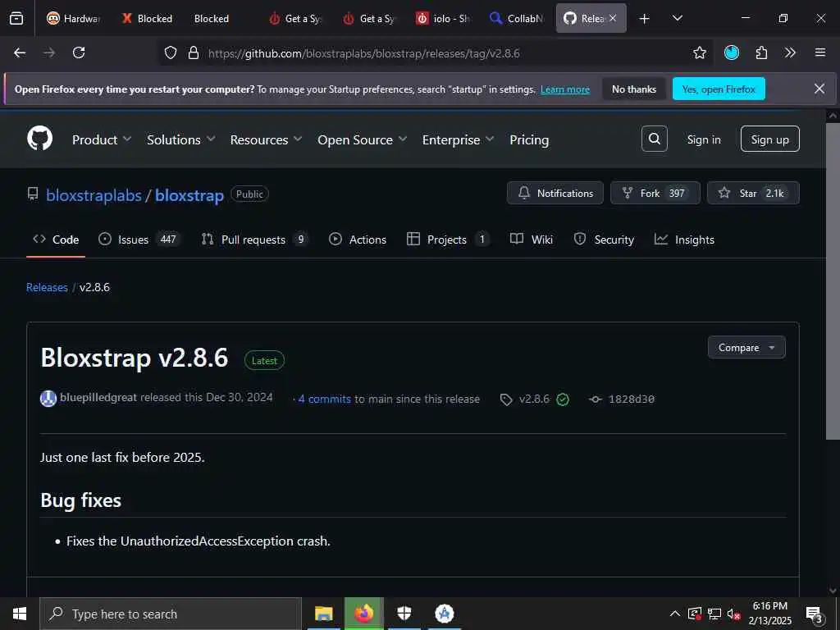Open commit 1828d30 link
This screenshot has width=840, height=630.
631,399
